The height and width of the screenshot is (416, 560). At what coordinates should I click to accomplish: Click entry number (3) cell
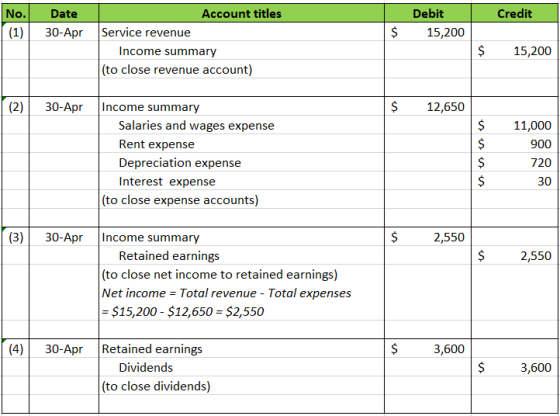[16, 237]
